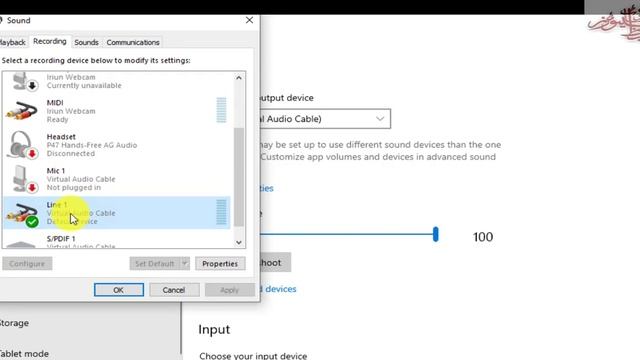Click the Configure button
This screenshot has width=640, height=360.
(x=27, y=264)
